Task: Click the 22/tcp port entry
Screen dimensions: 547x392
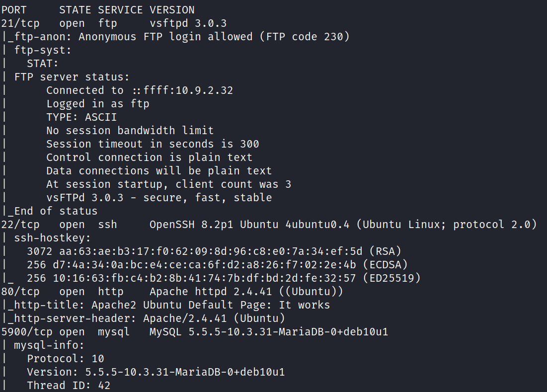Action: [x=20, y=224]
